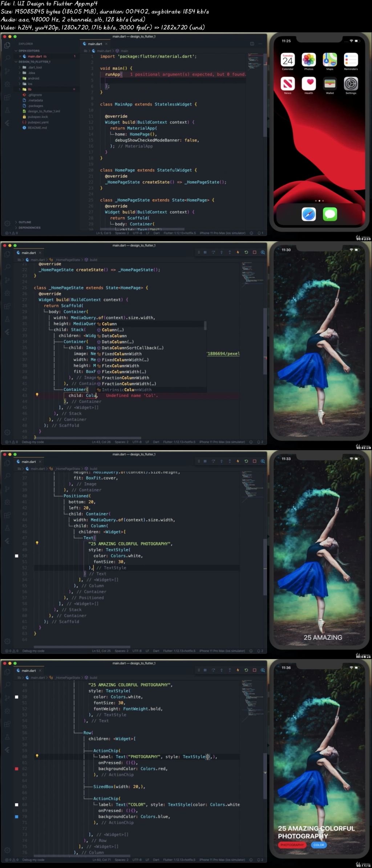
Task: Open the Photos app on the simulator
Action: (x=308, y=60)
